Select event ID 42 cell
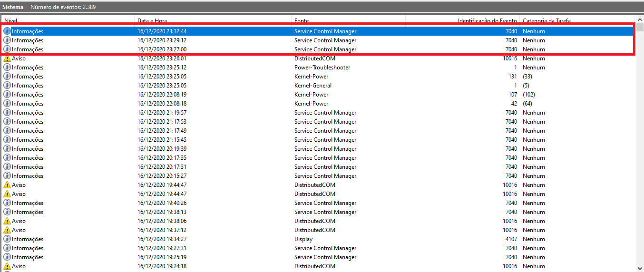The width and height of the screenshot is (644, 272). (514, 104)
